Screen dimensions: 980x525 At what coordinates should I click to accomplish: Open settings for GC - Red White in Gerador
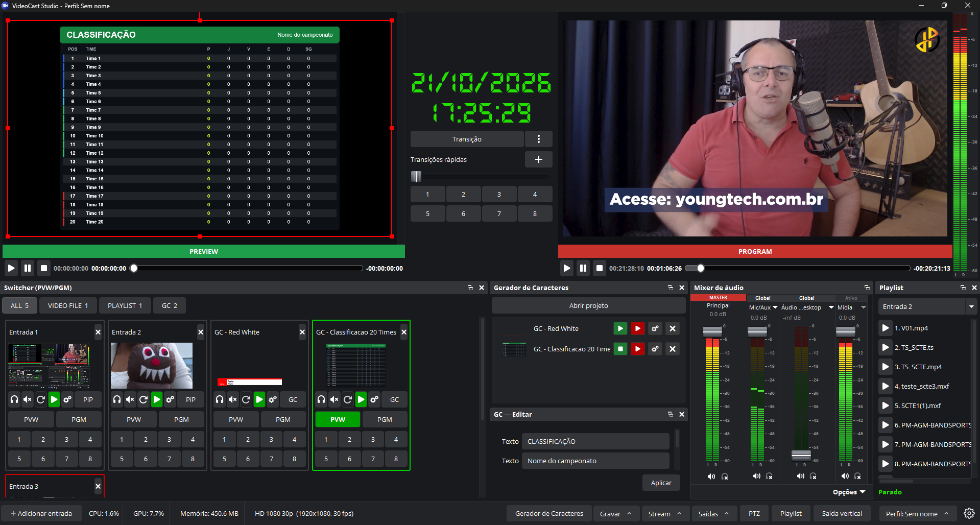(x=655, y=328)
